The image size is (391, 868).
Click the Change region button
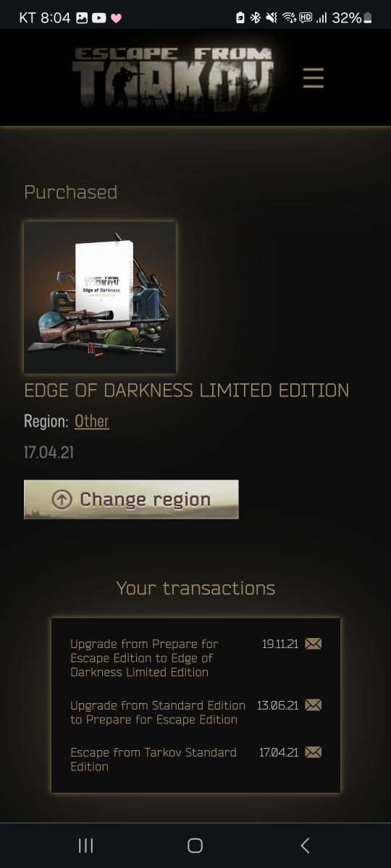pyautogui.click(x=131, y=499)
